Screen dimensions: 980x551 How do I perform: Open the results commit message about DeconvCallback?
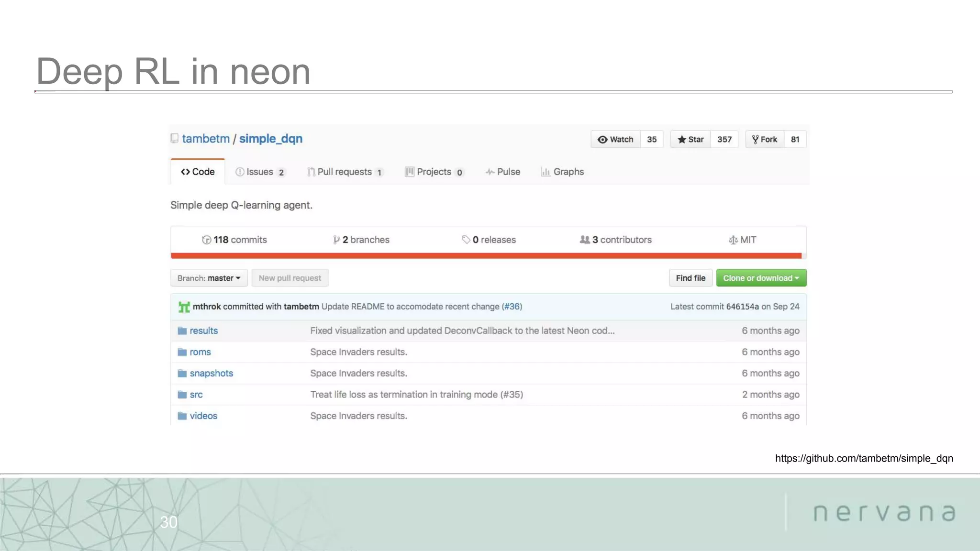coord(462,331)
